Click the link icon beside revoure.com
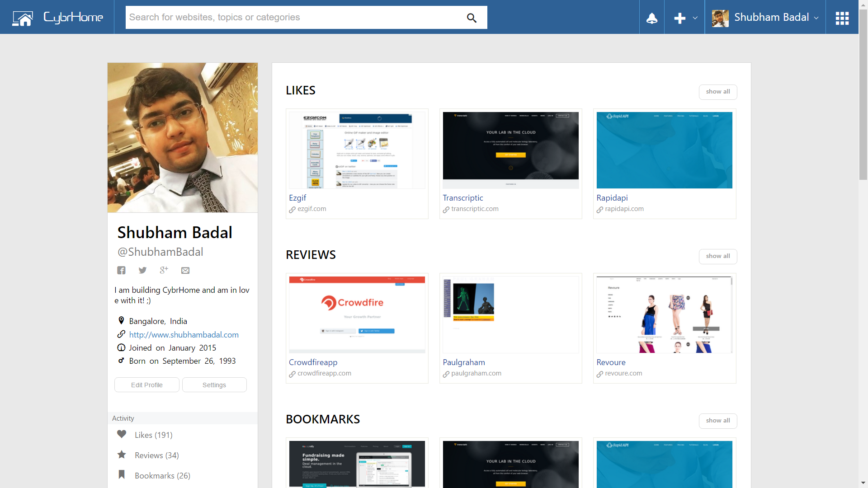The height and width of the screenshot is (488, 868). pyautogui.click(x=600, y=374)
